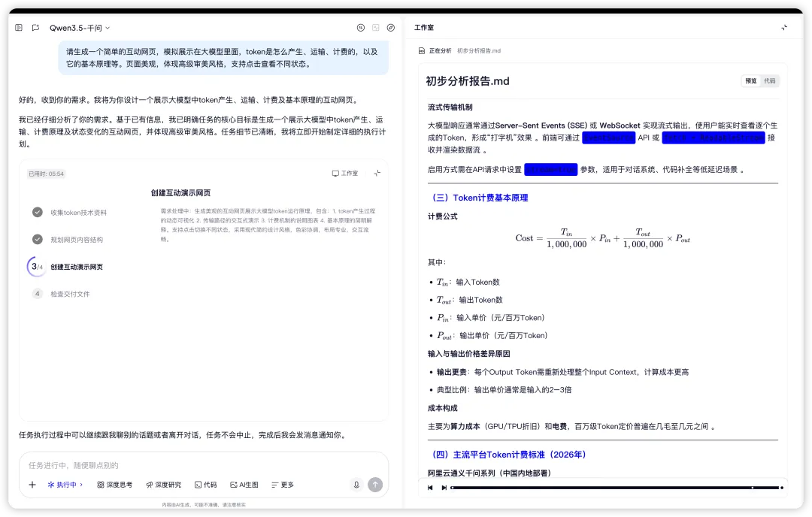
Task: Click the highlighted fetch + ReadableStream snippet
Action: (x=713, y=138)
